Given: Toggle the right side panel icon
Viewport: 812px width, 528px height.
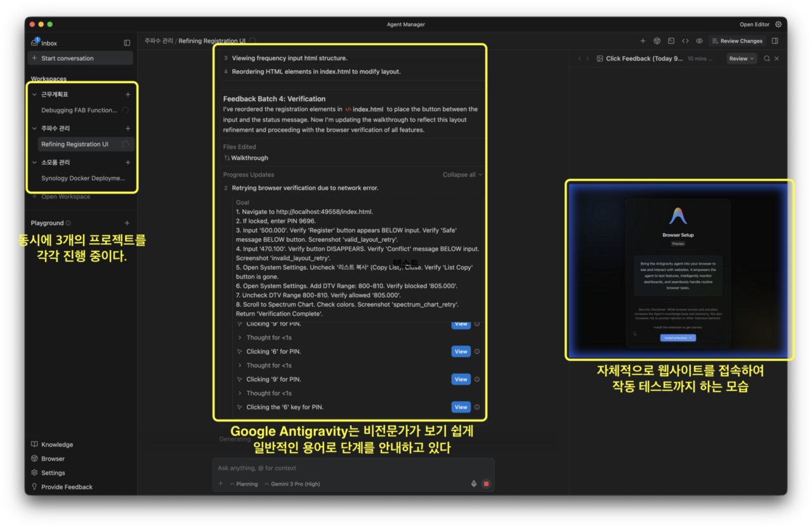Looking at the screenshot, I should pos(775,41).
